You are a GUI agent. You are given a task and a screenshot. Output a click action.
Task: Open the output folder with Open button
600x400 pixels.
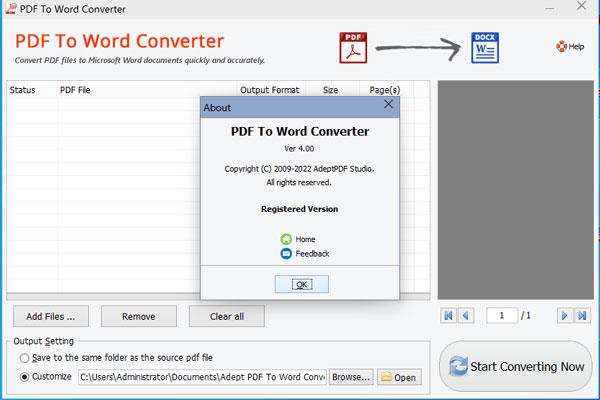tap(399, 377)
